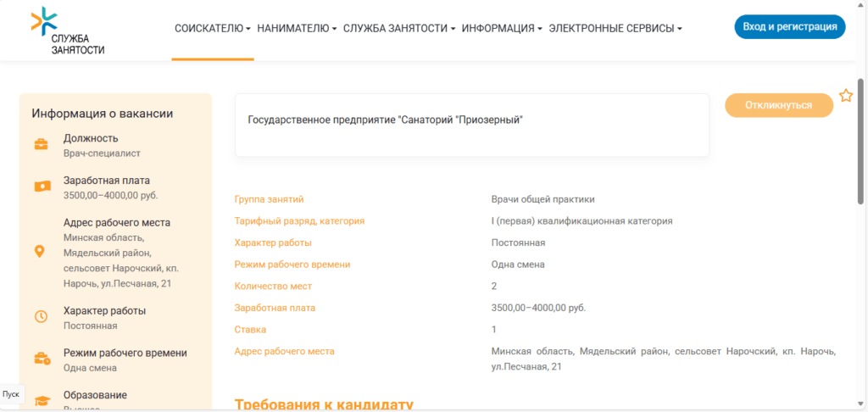Click the briefcase-clock icon for Режим рабочего времени

(x=41, y=359)
